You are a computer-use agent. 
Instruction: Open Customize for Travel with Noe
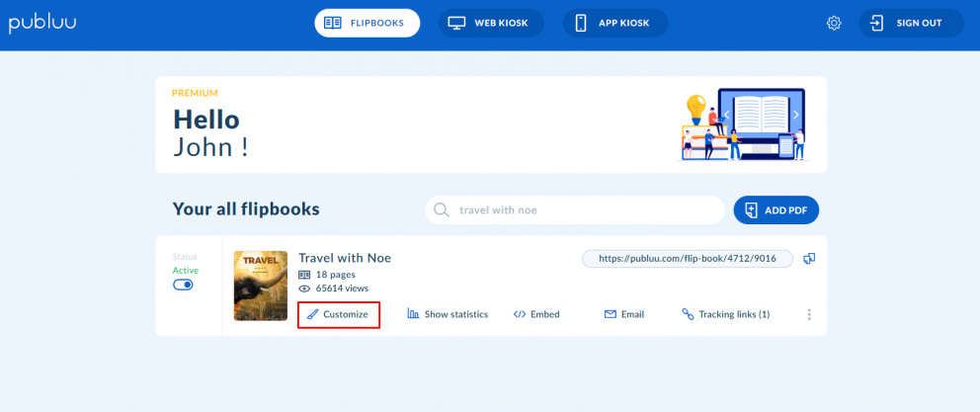[x=338, y=314]
